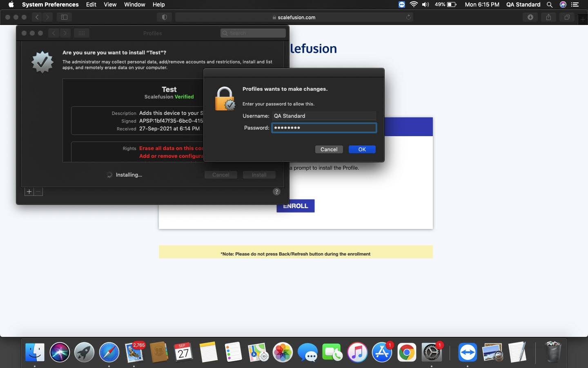Open Safari from the Dock
The height and width of the screenshot is (368, 588).
(109, 352)
